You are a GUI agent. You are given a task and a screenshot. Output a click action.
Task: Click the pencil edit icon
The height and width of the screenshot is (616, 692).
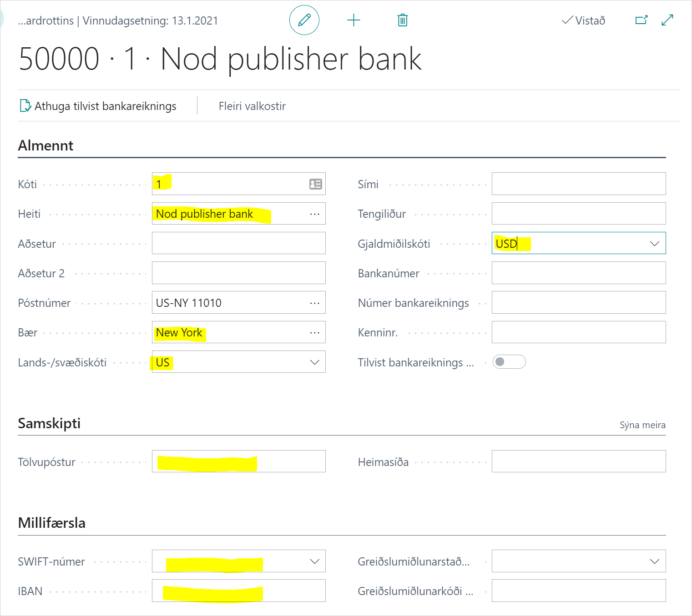pos(304,20)
